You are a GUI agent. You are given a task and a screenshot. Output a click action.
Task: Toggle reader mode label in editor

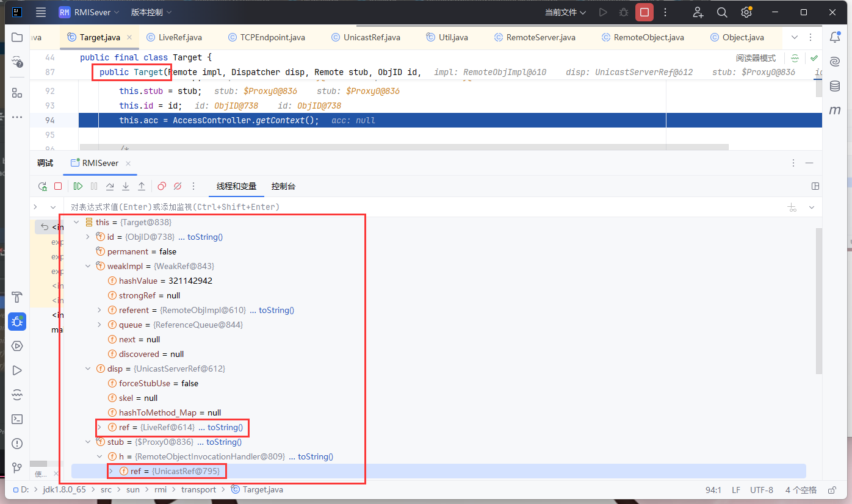[756, 59]
